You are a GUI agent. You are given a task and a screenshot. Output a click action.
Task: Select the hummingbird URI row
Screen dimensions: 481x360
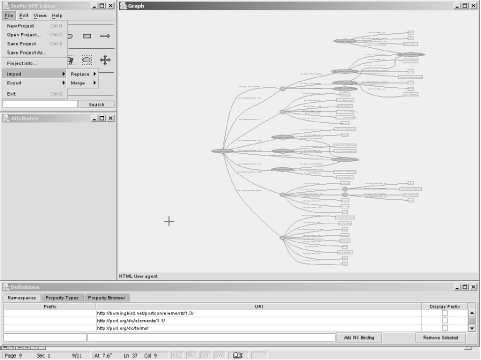tap(236, 313)
